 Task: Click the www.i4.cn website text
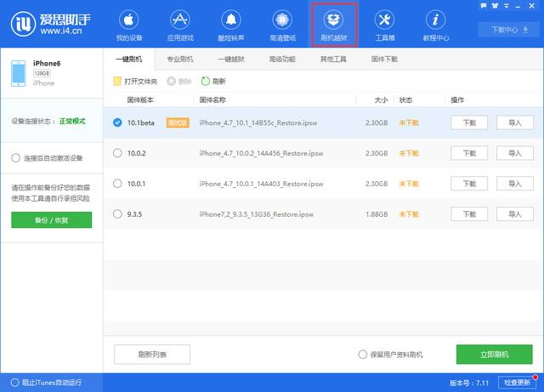[61, 31]
